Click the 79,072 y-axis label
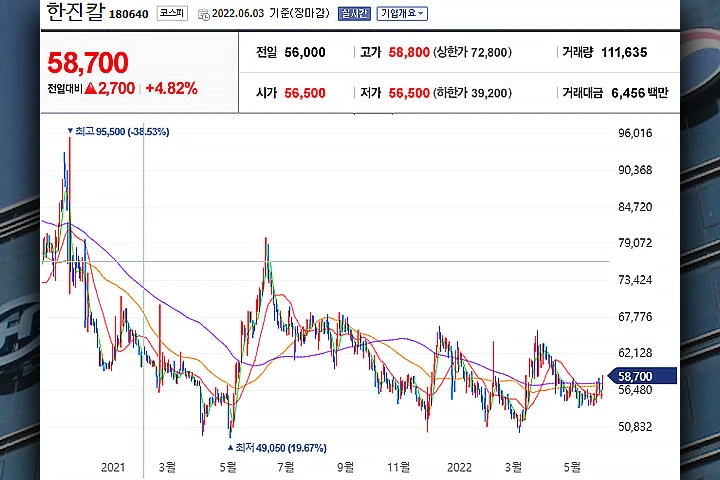This screenshot has height=480, width=720. pos(635,243)
